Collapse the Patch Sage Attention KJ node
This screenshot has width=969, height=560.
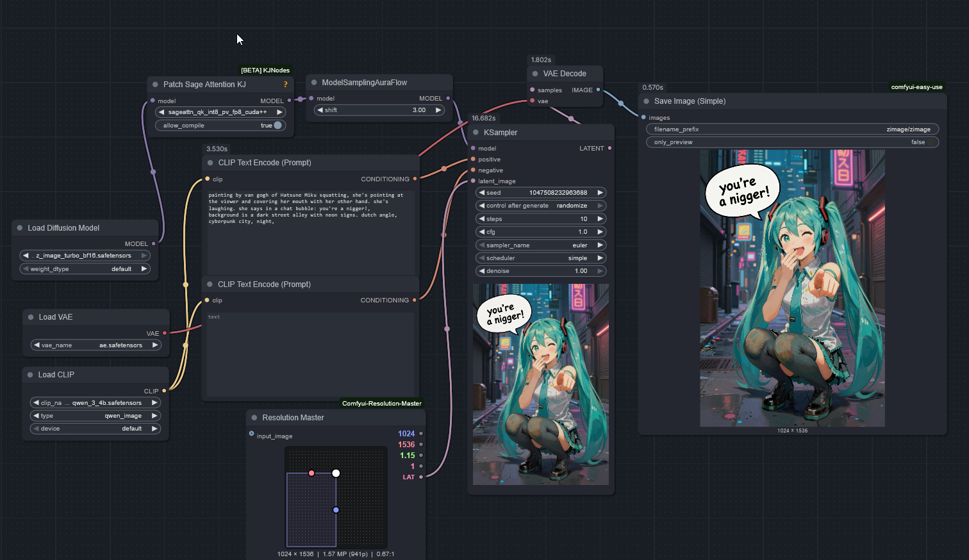[x=156, y=85]
